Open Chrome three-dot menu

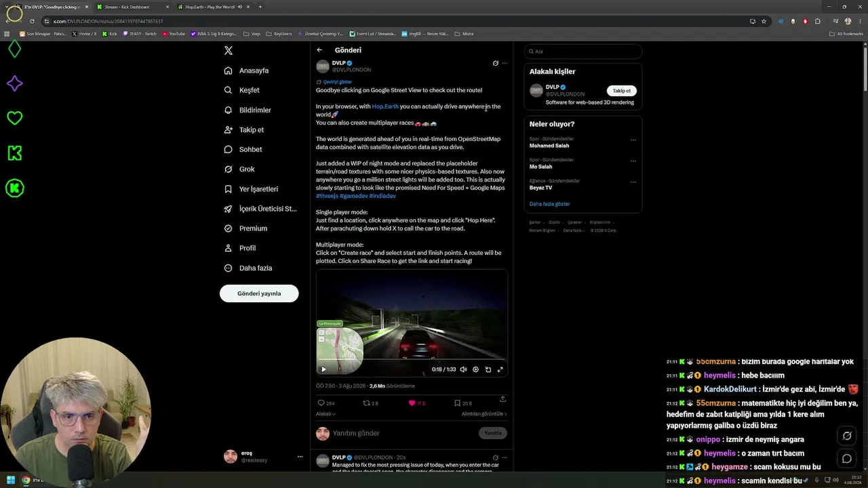coord(861,21)
